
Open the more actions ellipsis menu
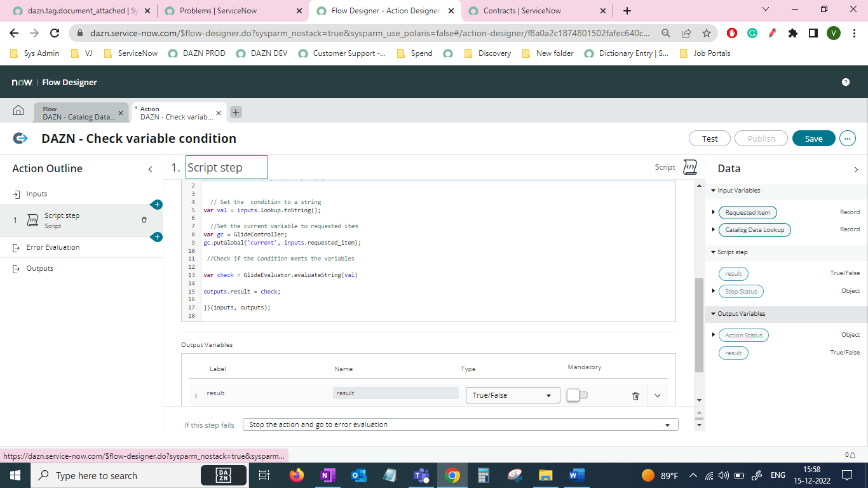click(847, 139)
